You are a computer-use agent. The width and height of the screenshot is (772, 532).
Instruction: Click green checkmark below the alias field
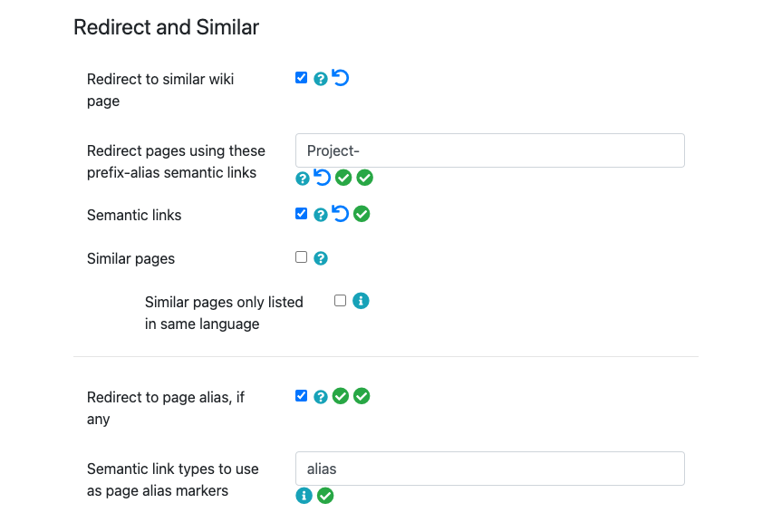(325, 496)
